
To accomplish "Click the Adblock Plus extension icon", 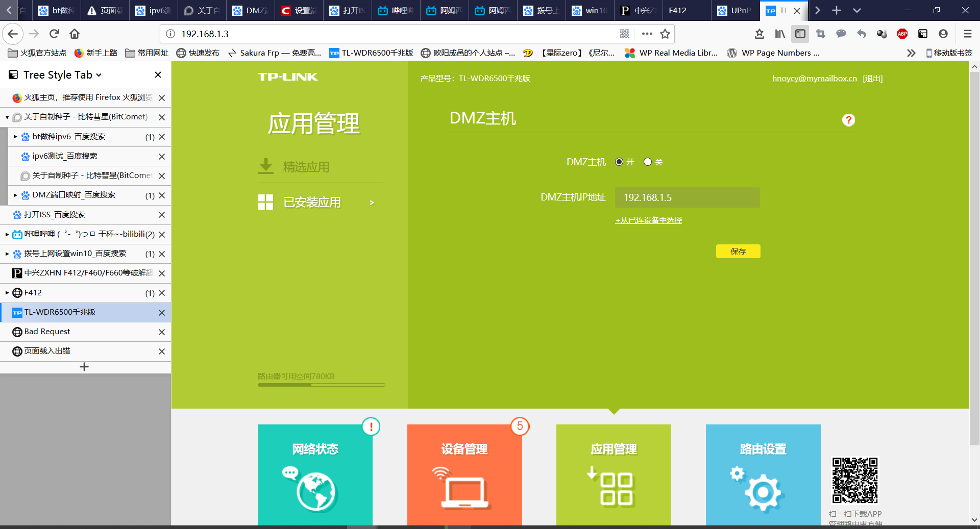I will tap(902, 34).
